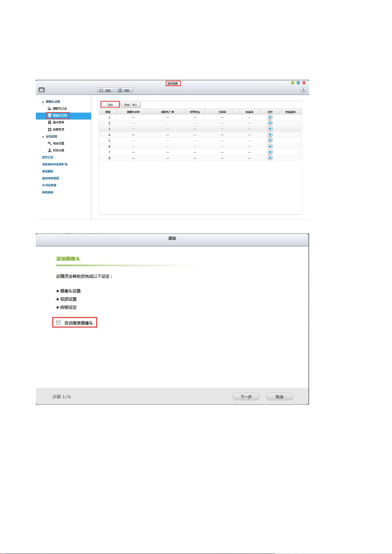This screenshot has width=392, height=554.
Task: Click the add plus icon for channel 5
Action: click(x=270, y=140)
